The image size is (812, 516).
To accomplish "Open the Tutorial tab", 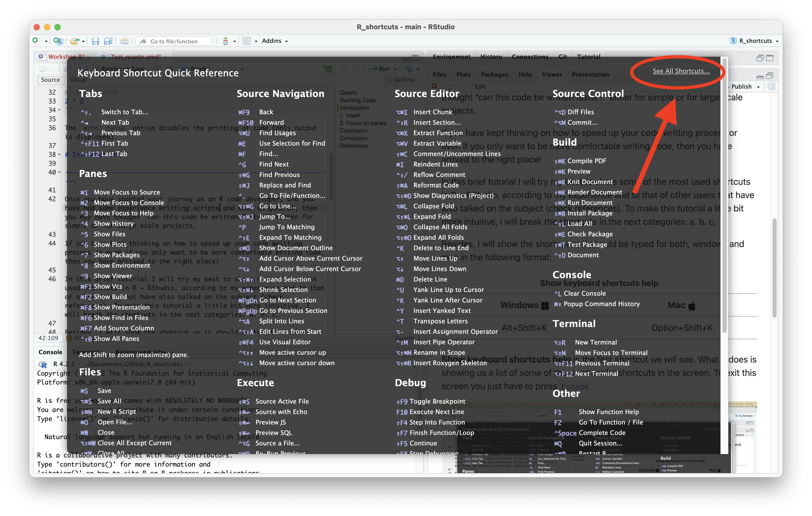I will coord(588,57).
